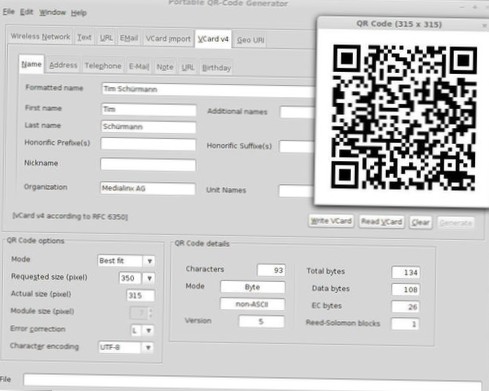Click the First name field
The image size is (489, 391).
tap(149, 110)
